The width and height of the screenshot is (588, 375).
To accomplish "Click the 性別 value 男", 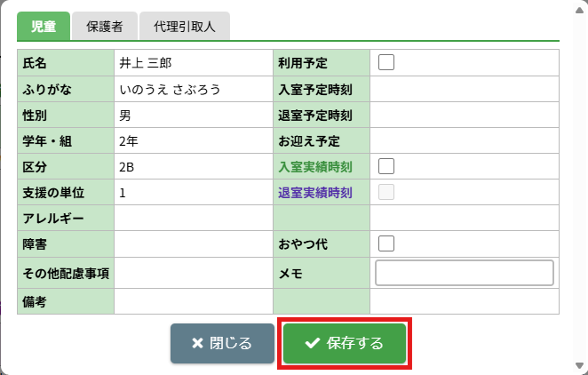I will (x=124, y=115).
